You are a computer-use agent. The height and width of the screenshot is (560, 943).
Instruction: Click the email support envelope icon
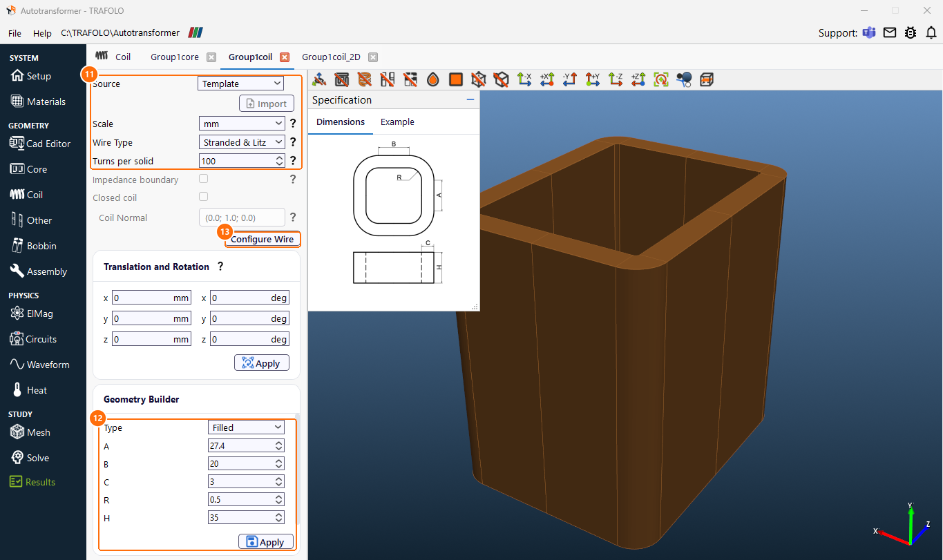pyautogui.click(x=890, y=32)
